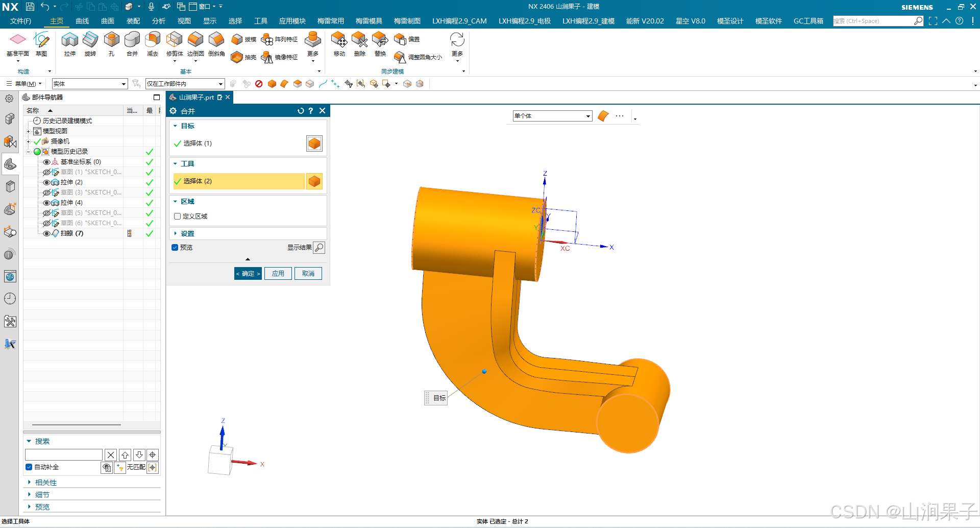Show the 草图 (1) sketch
980x528 pixels.
pyautogui.click(x=46, y=172)
